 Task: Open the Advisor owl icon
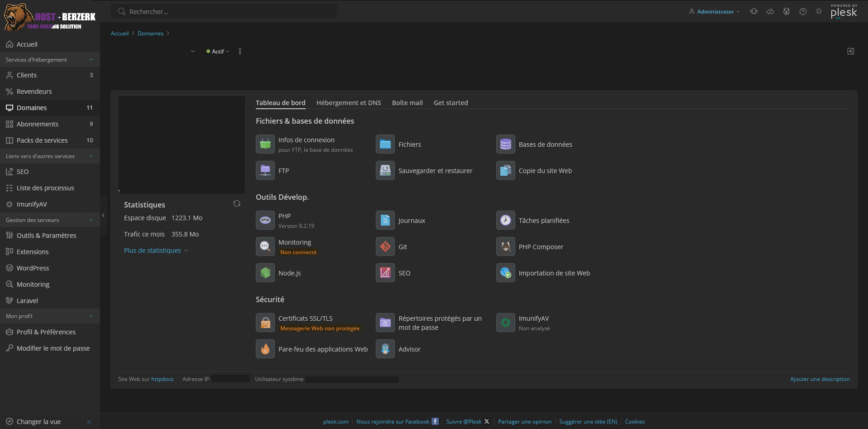point(385,349)
